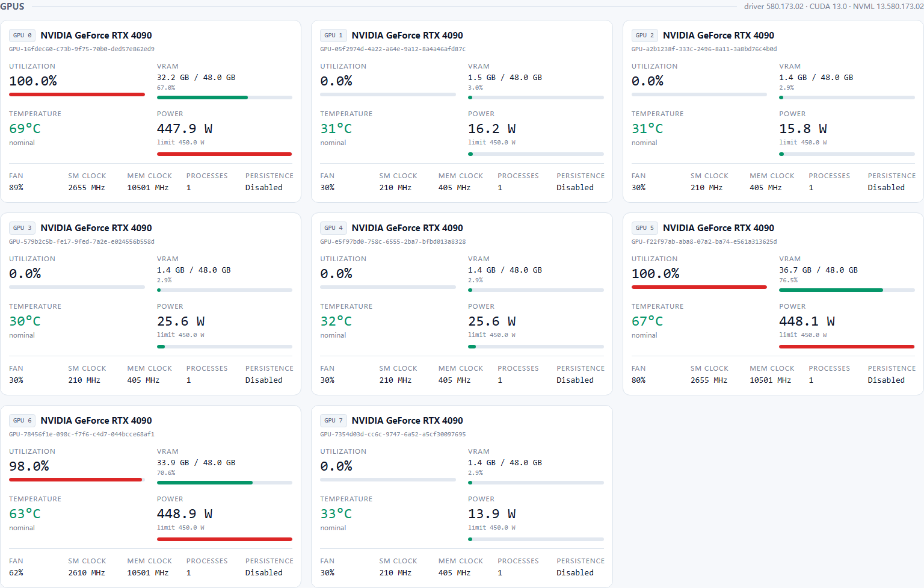This screenshot has width=924, height=588.
Task: Click GPU 4 processes count
Action: [x=500, y=380]
